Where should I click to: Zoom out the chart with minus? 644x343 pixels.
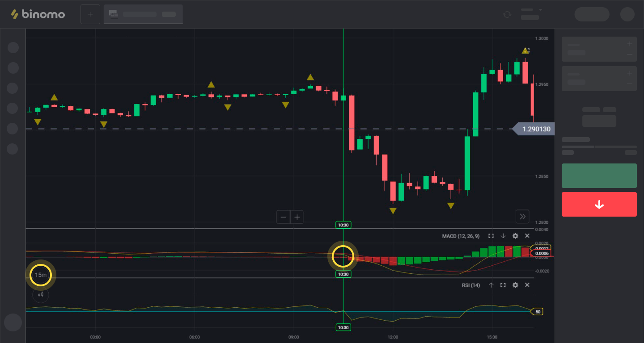pos(284,218)
